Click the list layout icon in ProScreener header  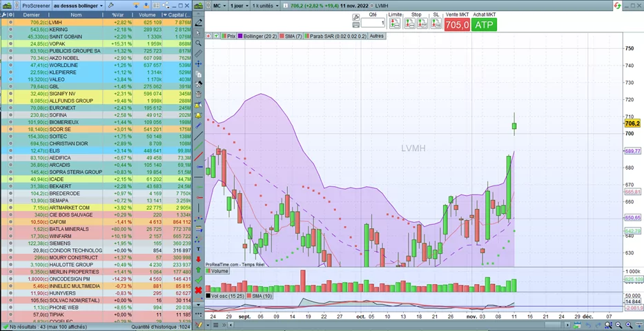click(156, 6)
